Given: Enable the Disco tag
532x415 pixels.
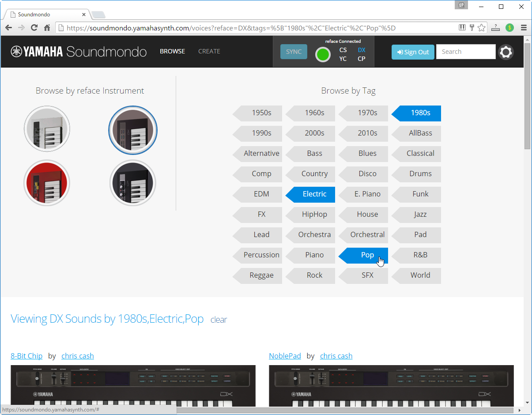Looking at the screenshot, I should [363, 174].
